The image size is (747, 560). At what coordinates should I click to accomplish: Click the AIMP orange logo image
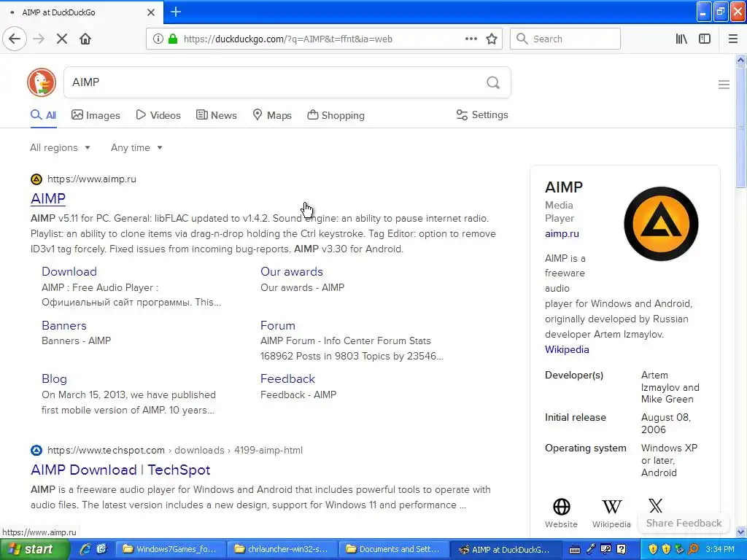click(x=661, y=223)
